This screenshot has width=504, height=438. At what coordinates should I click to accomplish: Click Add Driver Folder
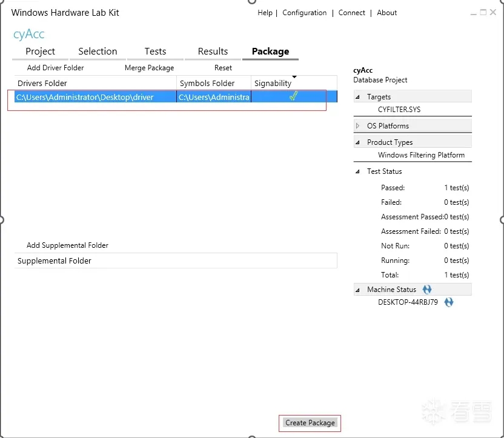(x=56, y=68)
